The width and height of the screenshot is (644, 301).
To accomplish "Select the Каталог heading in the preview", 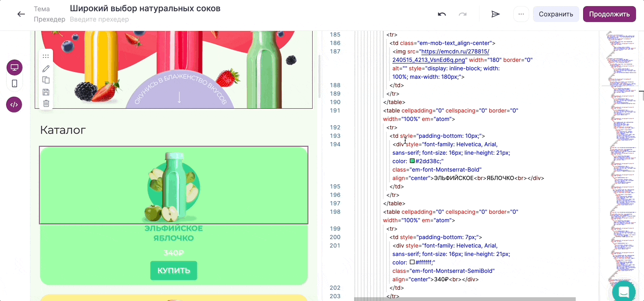I will click(63, 130).
